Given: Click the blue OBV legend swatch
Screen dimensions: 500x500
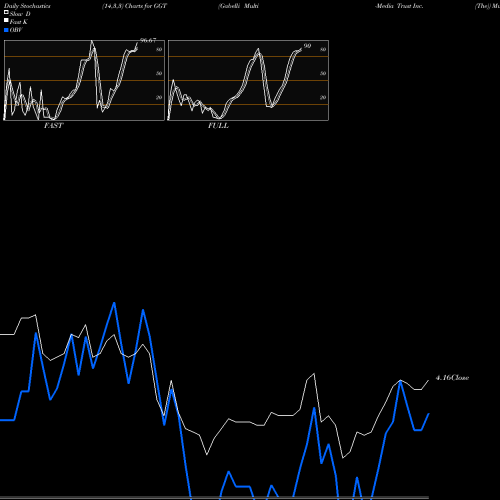Looking at the screenshot, I should tap(6, 30).
